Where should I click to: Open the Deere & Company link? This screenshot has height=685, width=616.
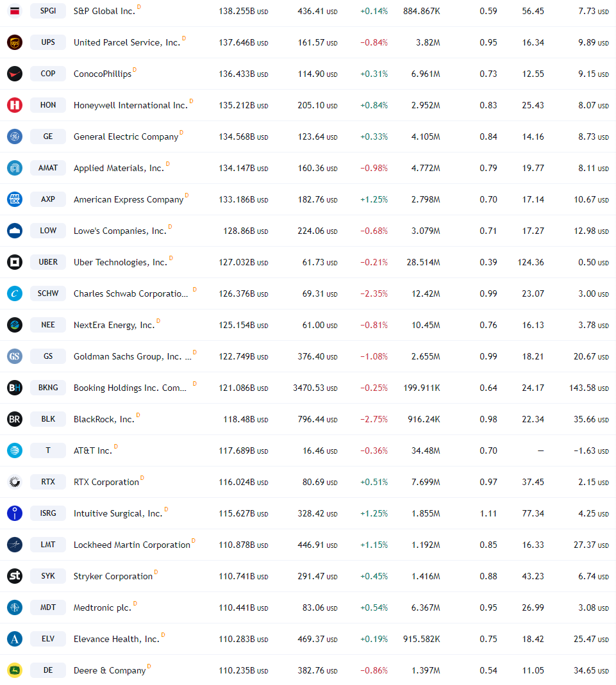(x=110, y=671)
